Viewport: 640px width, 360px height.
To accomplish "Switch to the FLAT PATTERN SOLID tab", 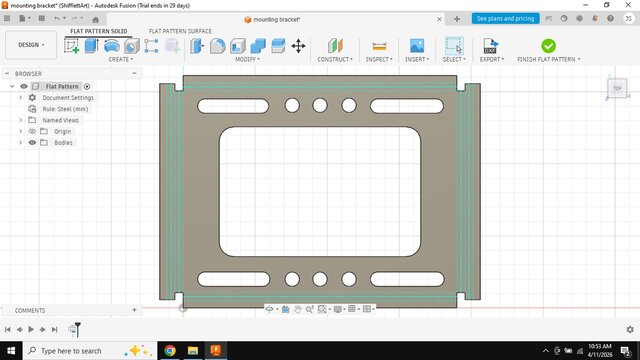I will (x=98, y=31).
